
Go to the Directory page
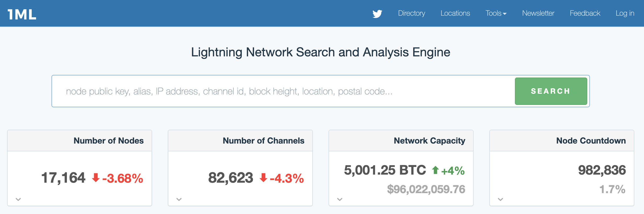click(x=411, y=13)
